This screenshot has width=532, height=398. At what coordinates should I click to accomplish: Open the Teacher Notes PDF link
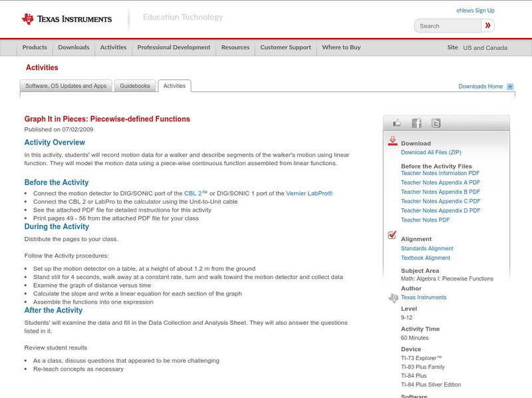coord(425,220)
